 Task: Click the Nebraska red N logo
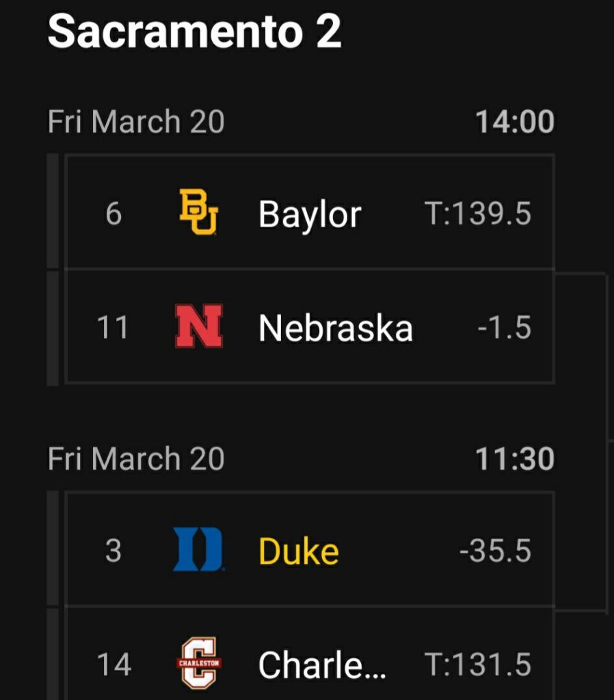coord(198,327)
